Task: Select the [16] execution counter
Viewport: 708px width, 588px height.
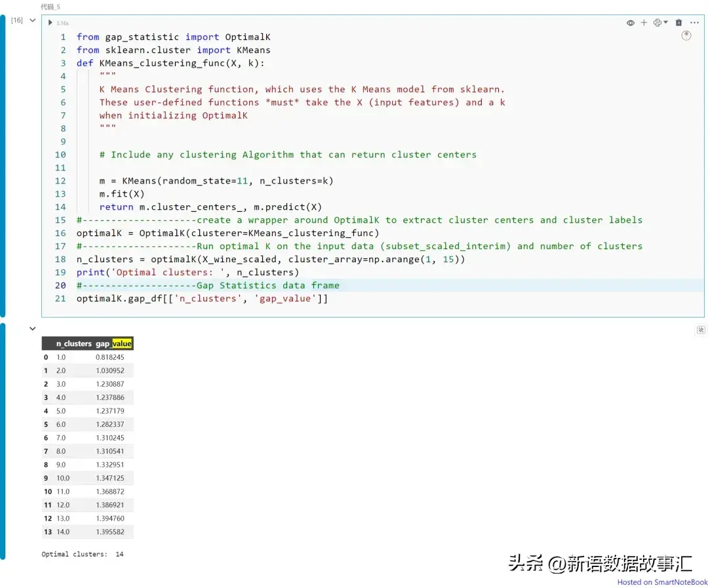Action: pos(17,20)
